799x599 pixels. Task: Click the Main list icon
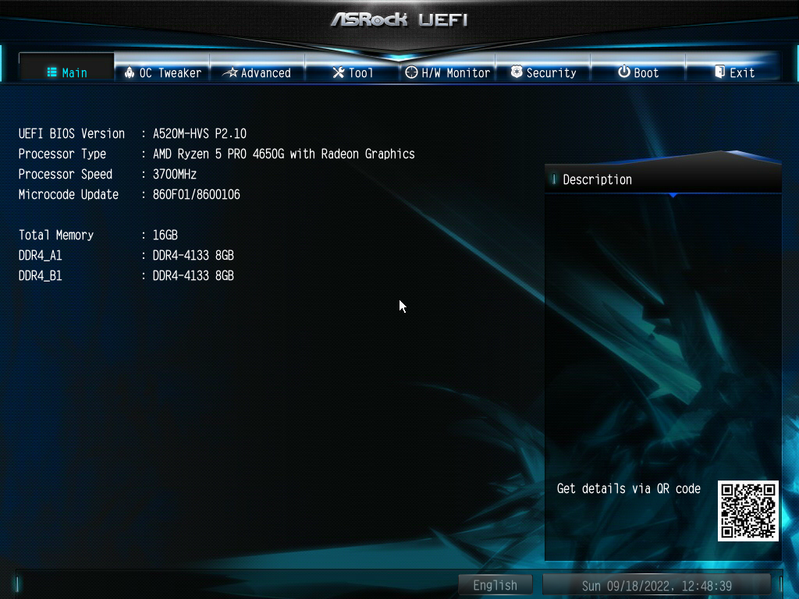point(51,72)
